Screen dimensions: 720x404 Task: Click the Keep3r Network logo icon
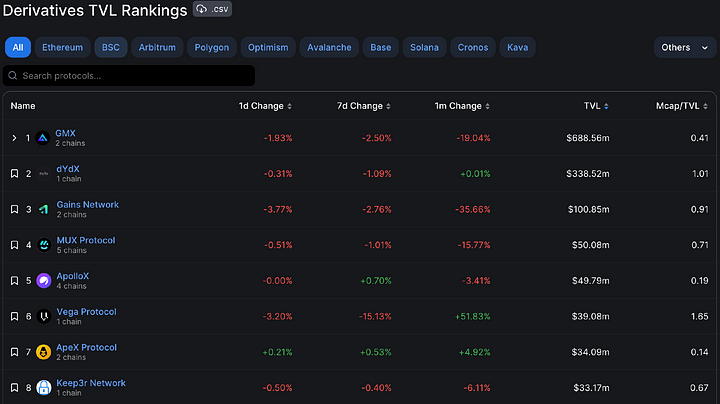pos(44,388)
